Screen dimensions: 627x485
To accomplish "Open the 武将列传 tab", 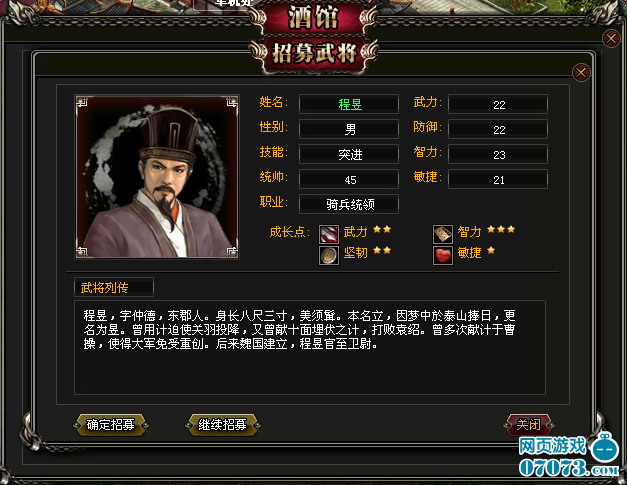I will (114, 287).
